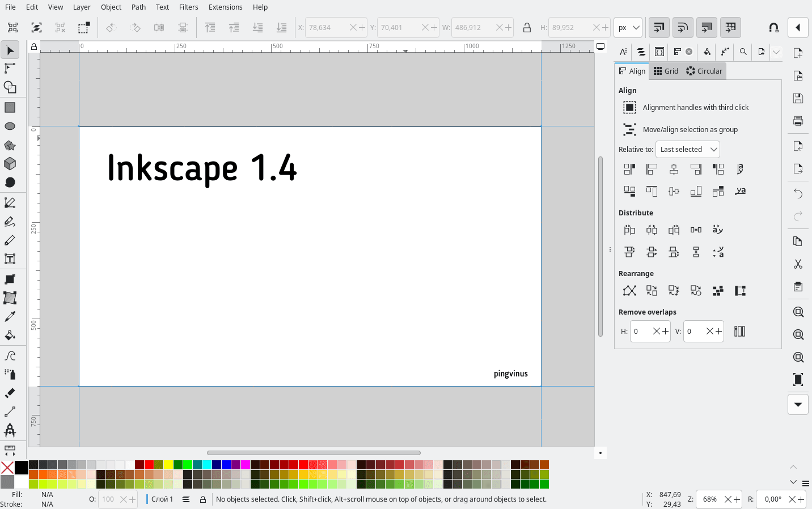Switch to the Grid tab
812x509 pixels.
pyautogui.click(x=666, y=71)
